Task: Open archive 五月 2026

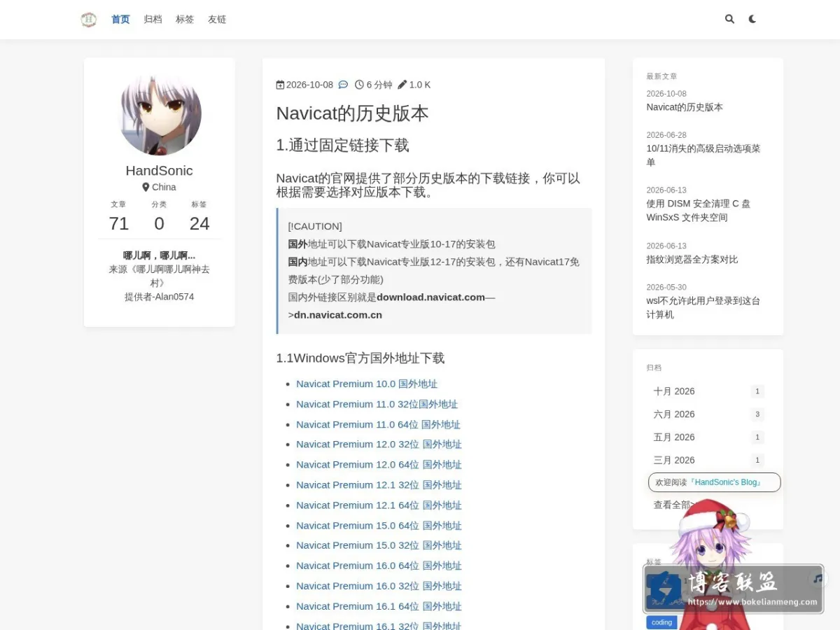Action: tap(708, 437)
